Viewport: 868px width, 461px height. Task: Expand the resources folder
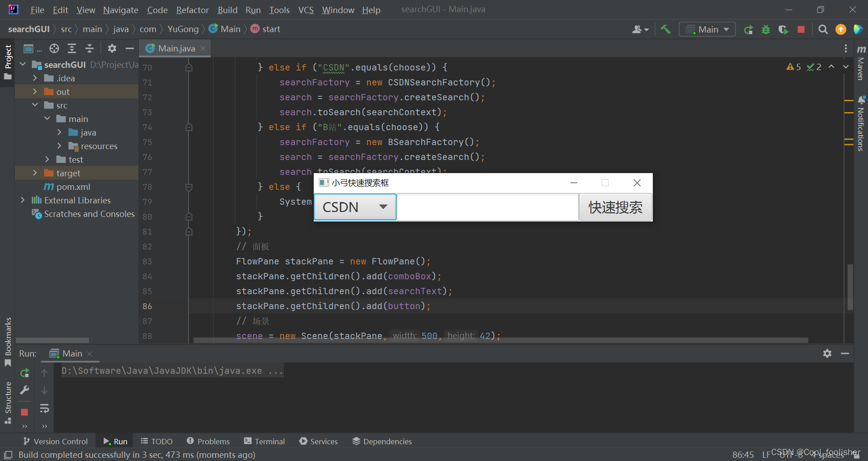(x=59, y=146)
